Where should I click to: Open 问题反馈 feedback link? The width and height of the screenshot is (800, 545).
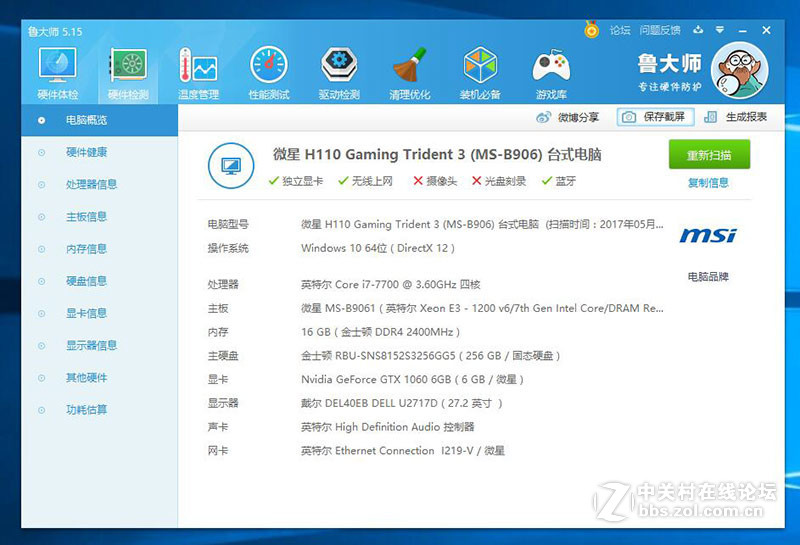[x=660, y=31]
